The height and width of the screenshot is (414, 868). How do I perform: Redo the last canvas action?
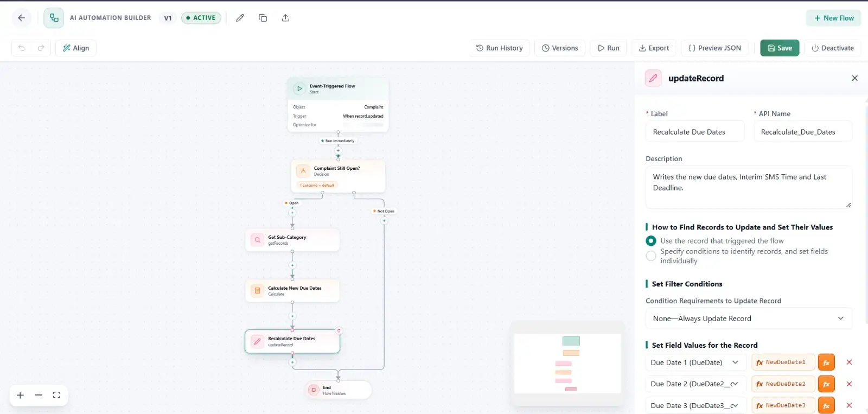click(41, 48)
